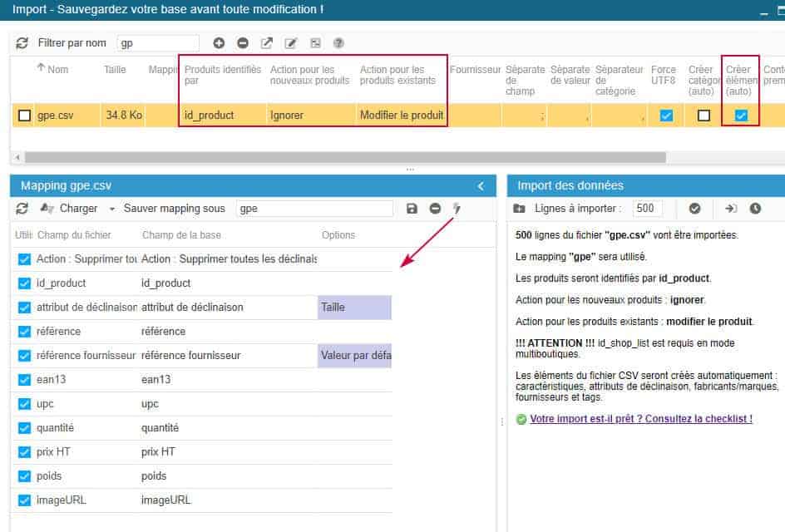Click the check circle import icon
The image size is (785, 532).
(x=695, y=209)
